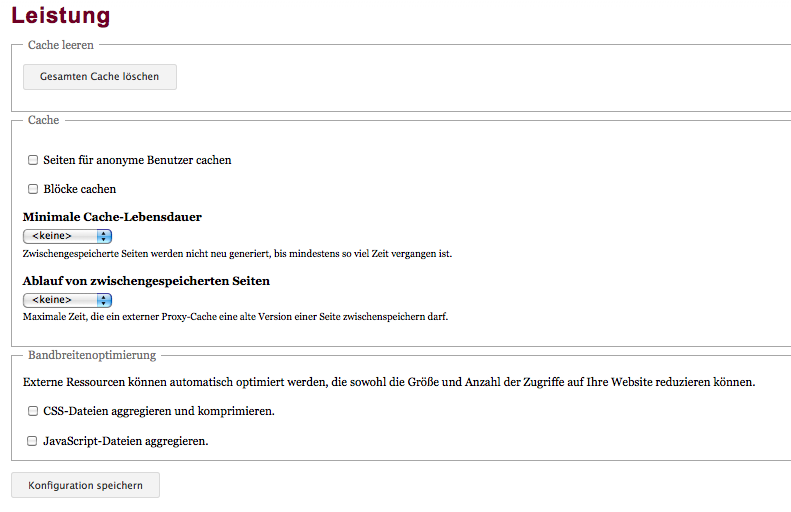
Task: Expand the 'Ablauf von zwischengespeicherten Seiten' select box
Action: [x=66, y=300]
